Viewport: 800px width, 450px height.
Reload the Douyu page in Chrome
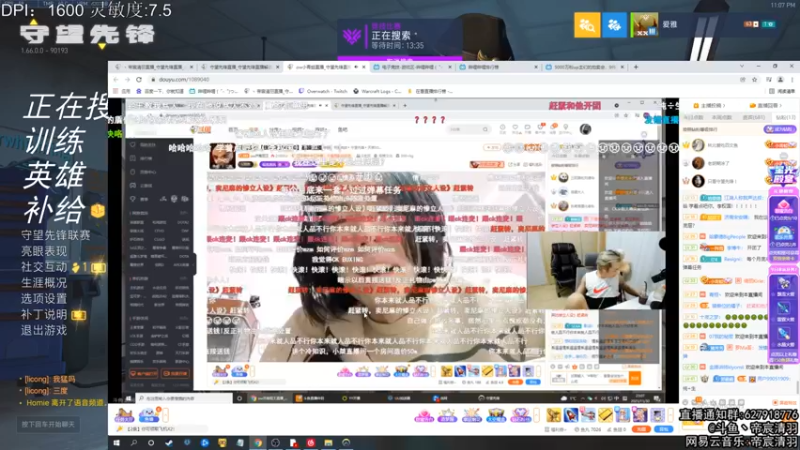pyautogui.click(x=139, y=80)
